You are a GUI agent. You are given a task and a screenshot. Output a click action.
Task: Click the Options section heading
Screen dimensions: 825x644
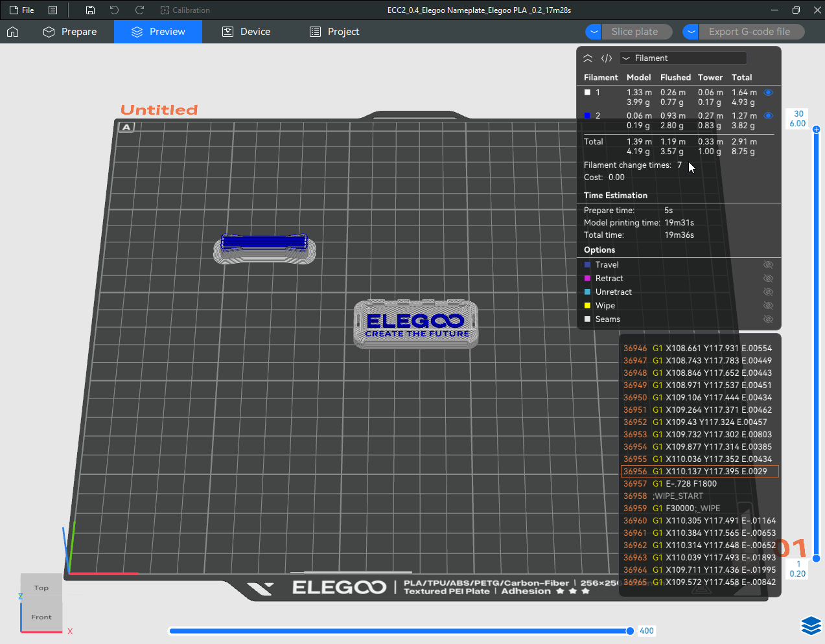tap(599, 250)
